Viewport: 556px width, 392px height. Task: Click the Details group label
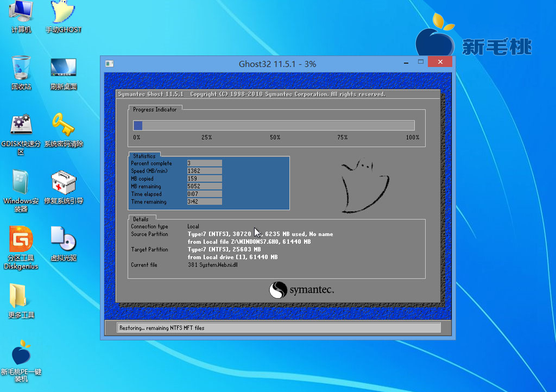tap(141, 219)
